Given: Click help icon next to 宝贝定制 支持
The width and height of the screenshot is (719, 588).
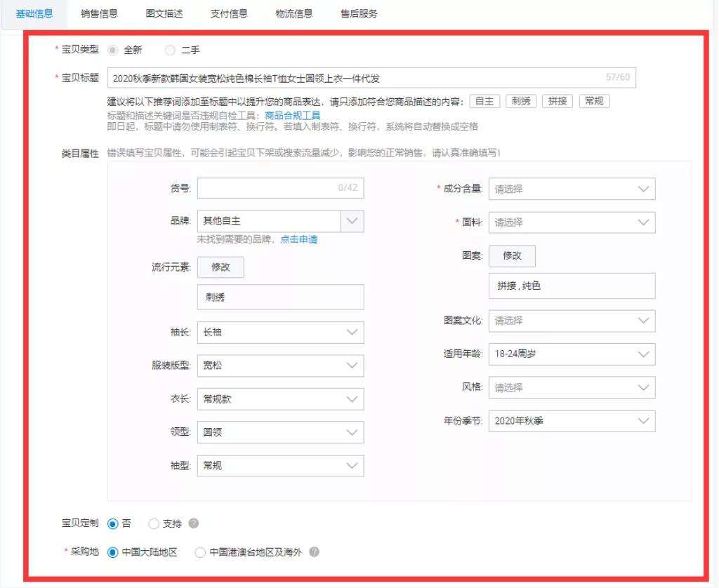Looking at the screenshot, I should tap(194, 523).
